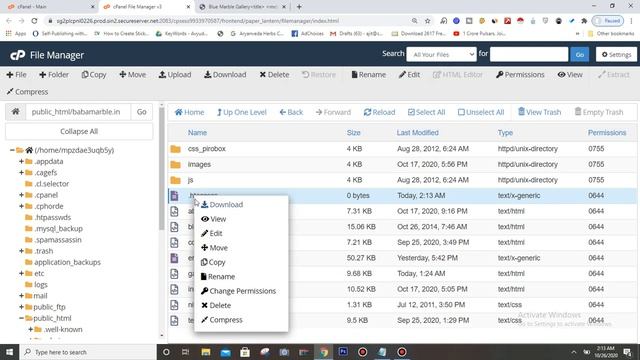Reload the file listing
Screen dimensions: 640x360
click(x=380, y=112)
